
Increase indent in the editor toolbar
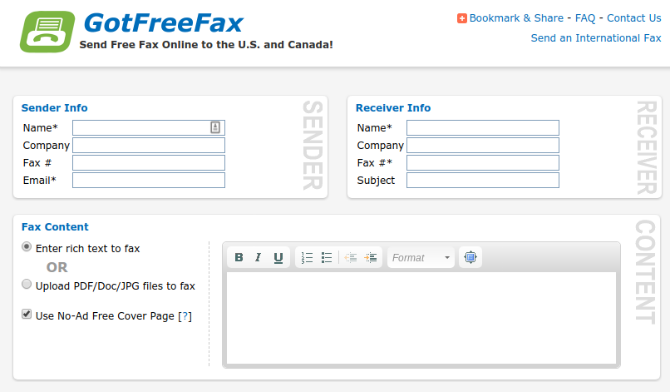pyautogui.click(x=370, y=257)
